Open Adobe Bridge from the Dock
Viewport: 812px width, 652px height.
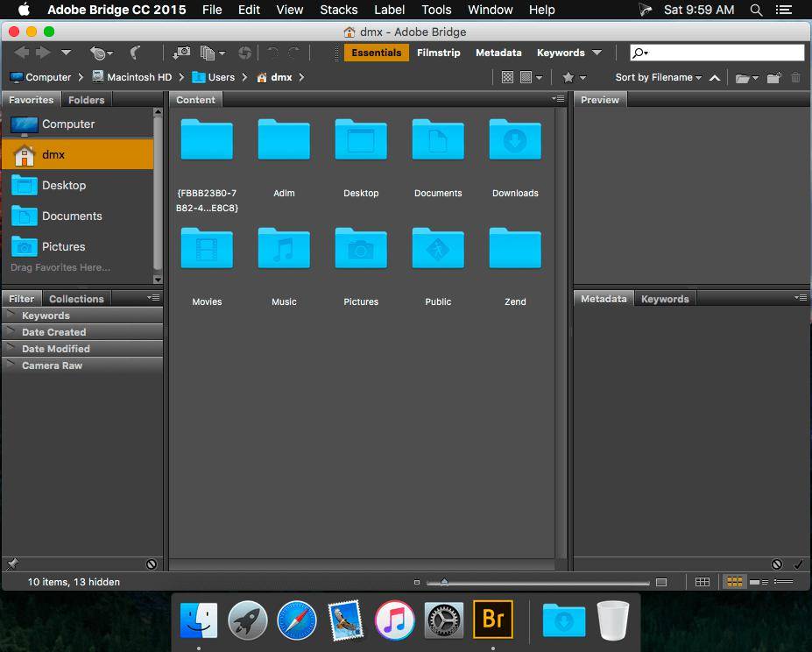pyautogui.click(x=492, y=620)
